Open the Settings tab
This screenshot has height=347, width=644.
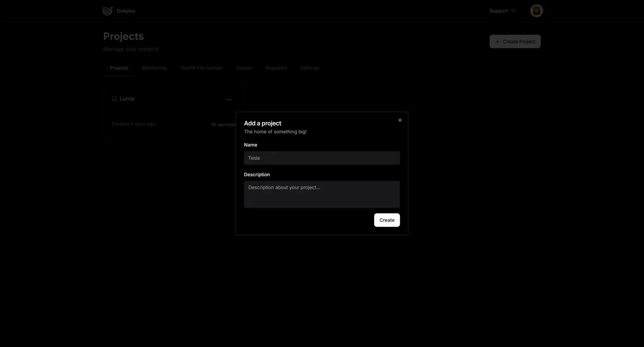click(x=310, y=68)
